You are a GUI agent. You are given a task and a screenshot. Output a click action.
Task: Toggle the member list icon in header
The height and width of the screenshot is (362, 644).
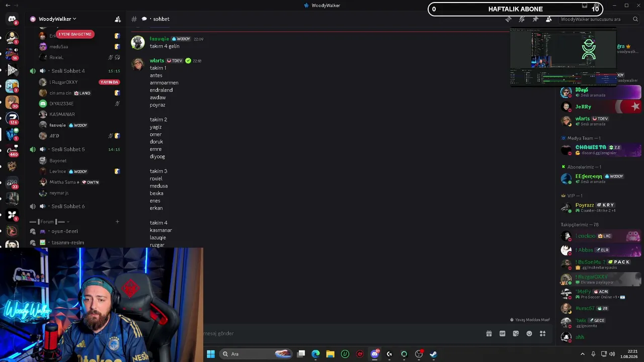pyautogui.click(x=549, y=19)
